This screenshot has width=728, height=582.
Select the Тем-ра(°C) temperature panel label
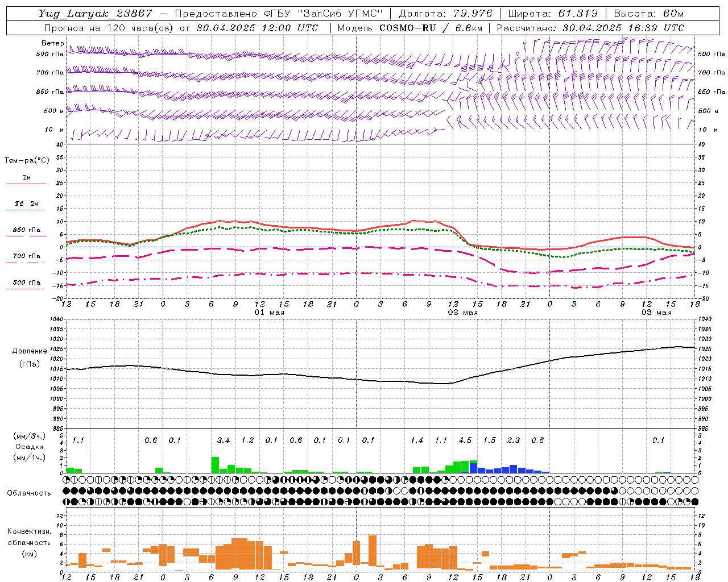[27, 161]
